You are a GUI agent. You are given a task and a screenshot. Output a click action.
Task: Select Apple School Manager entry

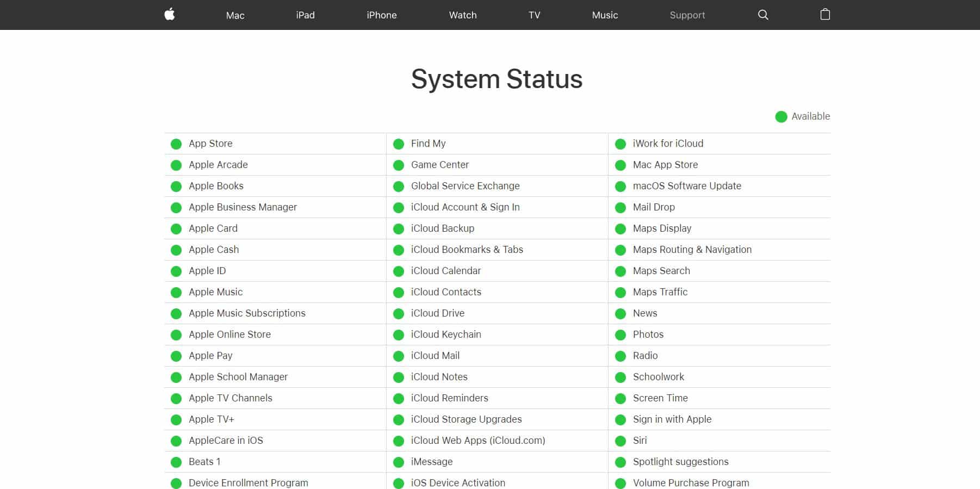click(x=238, y=377)
